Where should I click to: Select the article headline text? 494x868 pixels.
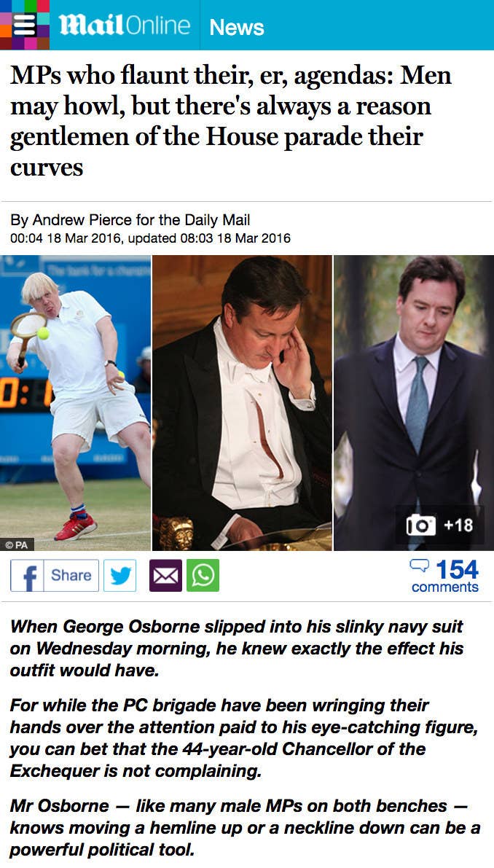pyautogui.click(x=231, y=121)
